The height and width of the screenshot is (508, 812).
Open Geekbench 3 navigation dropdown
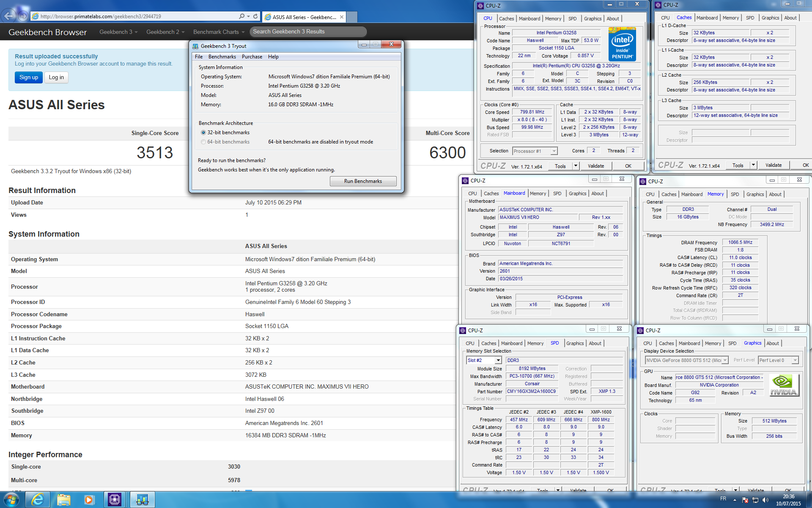tap(118, 32)
